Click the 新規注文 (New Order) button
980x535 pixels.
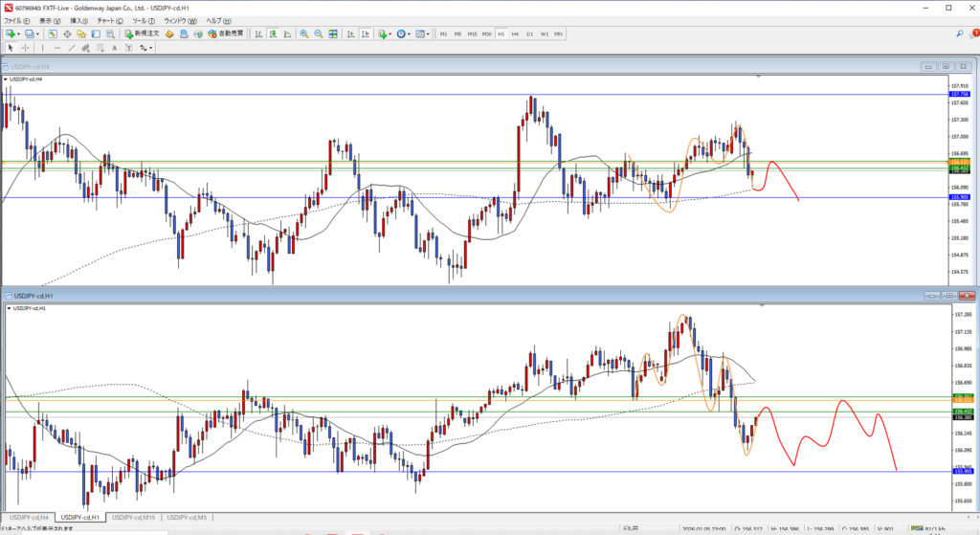click(x=143, y=33)
